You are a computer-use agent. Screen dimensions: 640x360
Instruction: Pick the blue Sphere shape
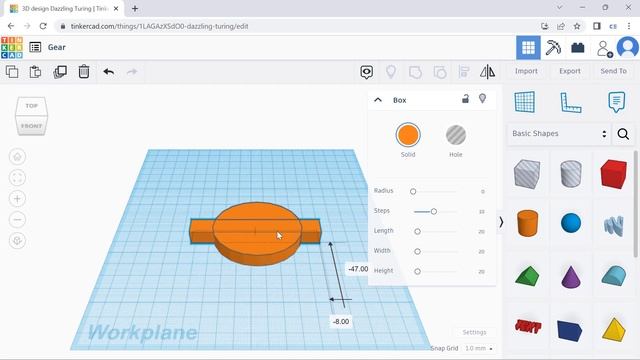tap(571, 223)
